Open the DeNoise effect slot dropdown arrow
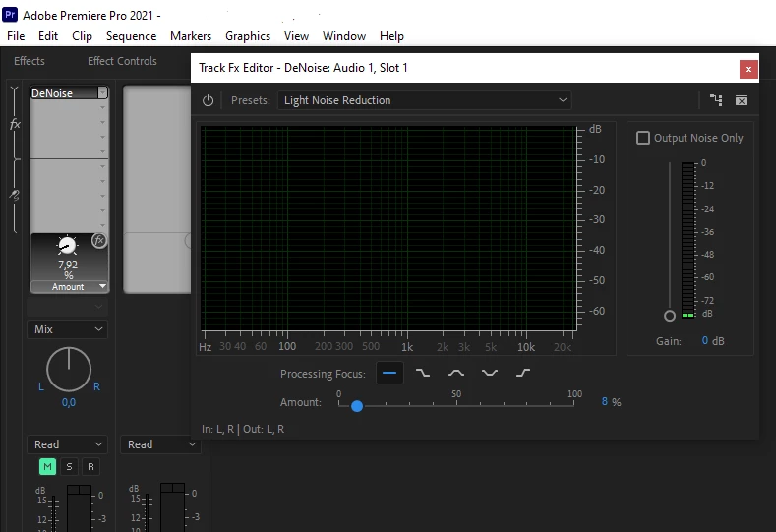The width and height of the screenshot is (776, 532). click(102, 93)
